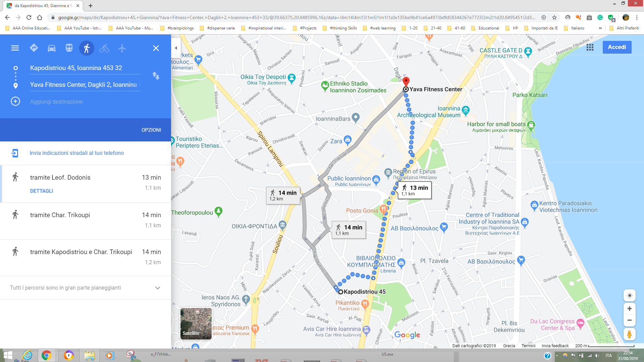This screenshot has width=644, height=362.
Task: Select driving travel mode car icon
Action: coord(51,48)
